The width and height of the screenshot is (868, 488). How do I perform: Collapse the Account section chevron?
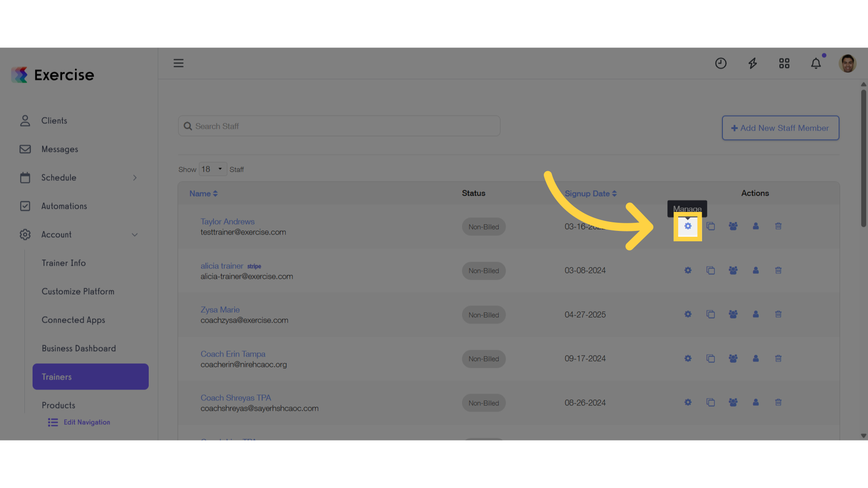(x=135, y=235)
